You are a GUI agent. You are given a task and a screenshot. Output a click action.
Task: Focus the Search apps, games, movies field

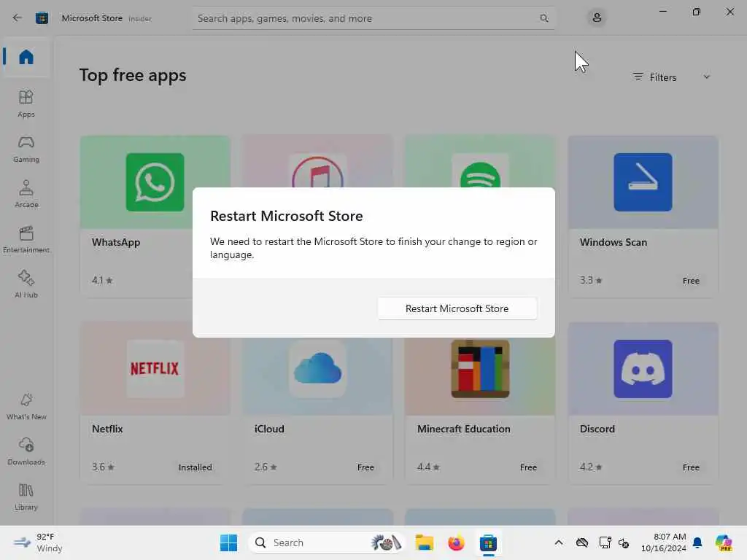[x=373, y=18]
